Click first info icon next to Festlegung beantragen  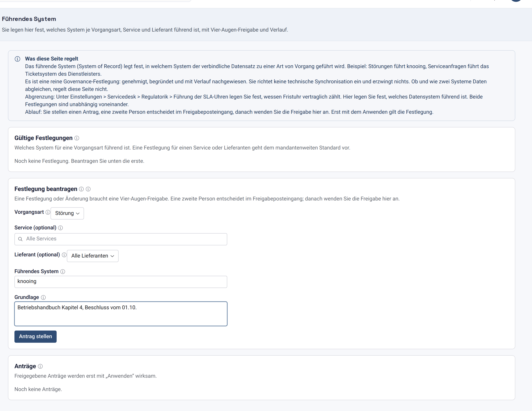click(81, 189)
